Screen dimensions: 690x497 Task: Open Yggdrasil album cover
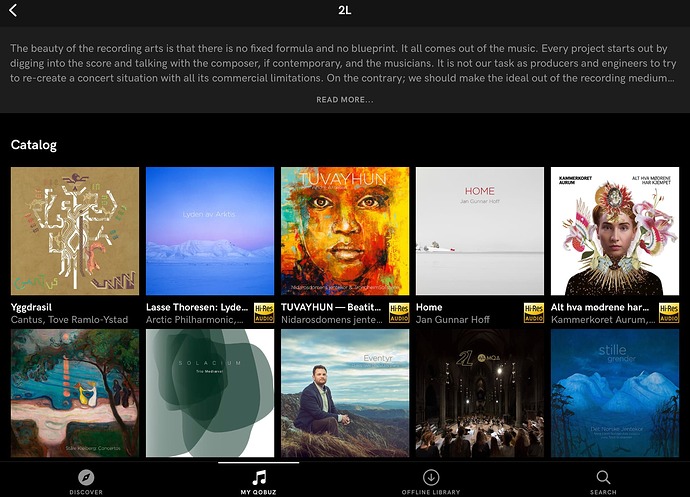[x=75, y=231]
